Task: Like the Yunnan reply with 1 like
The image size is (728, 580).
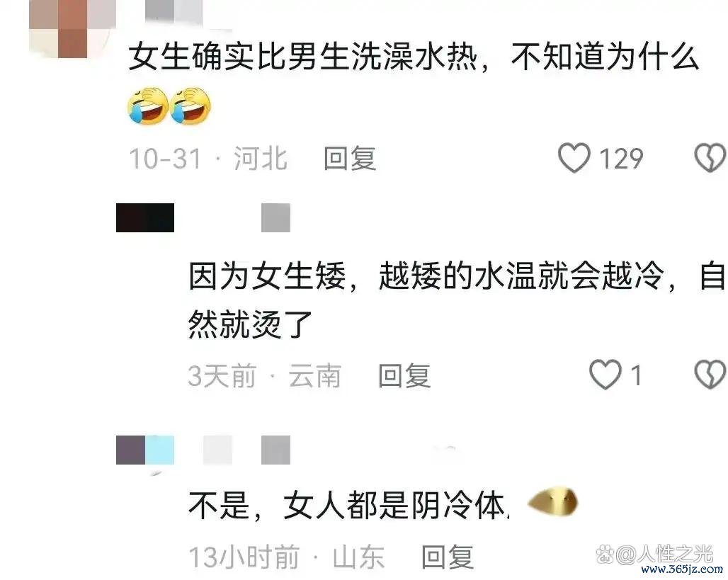Action: (605, 375)
